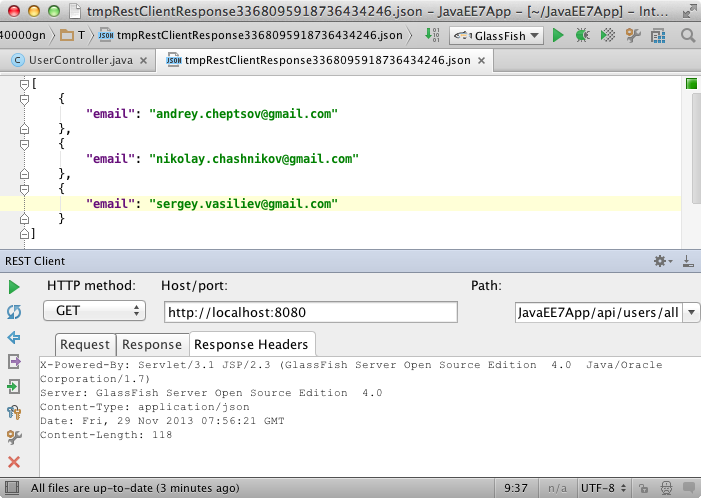Click the 40000gn breadcrumb in navigation bar
The height and width of the screenshot is (498, 701).
click(x=22, y=35)
